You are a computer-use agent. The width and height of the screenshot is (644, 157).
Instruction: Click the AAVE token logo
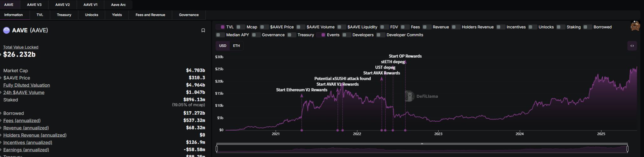click(x=6, y=30)
